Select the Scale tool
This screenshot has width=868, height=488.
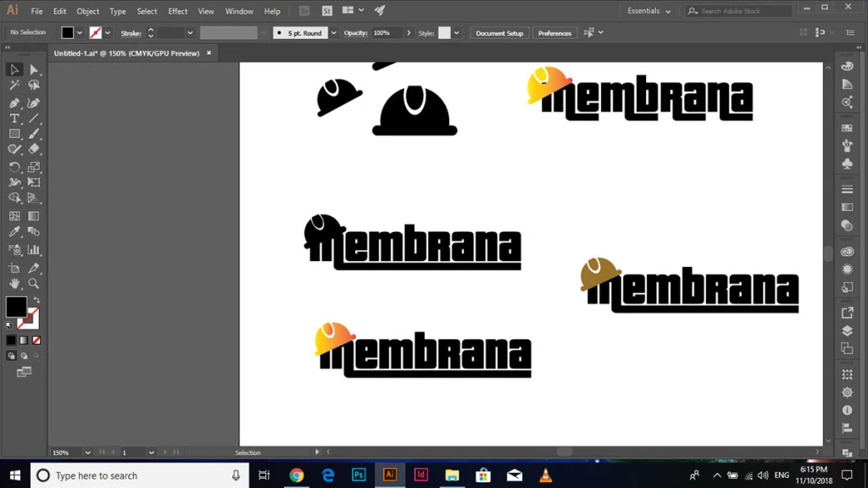point(34,167)
